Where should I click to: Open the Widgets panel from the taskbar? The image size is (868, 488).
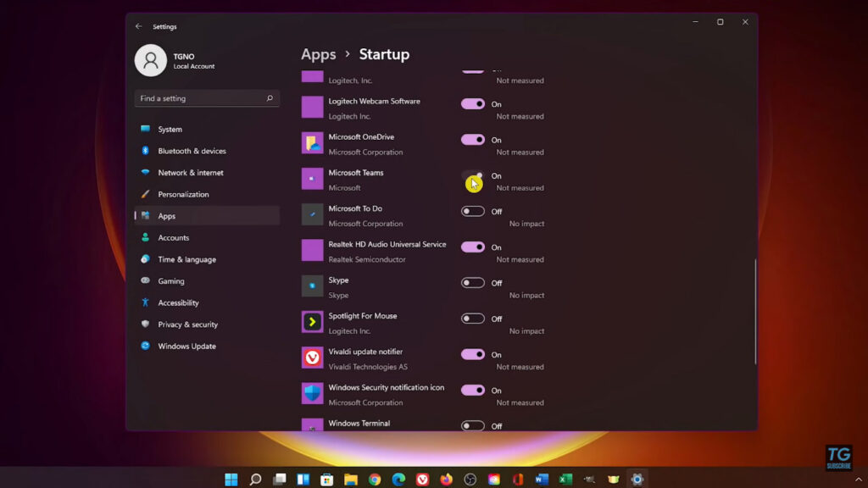click(x=303, y=480)
